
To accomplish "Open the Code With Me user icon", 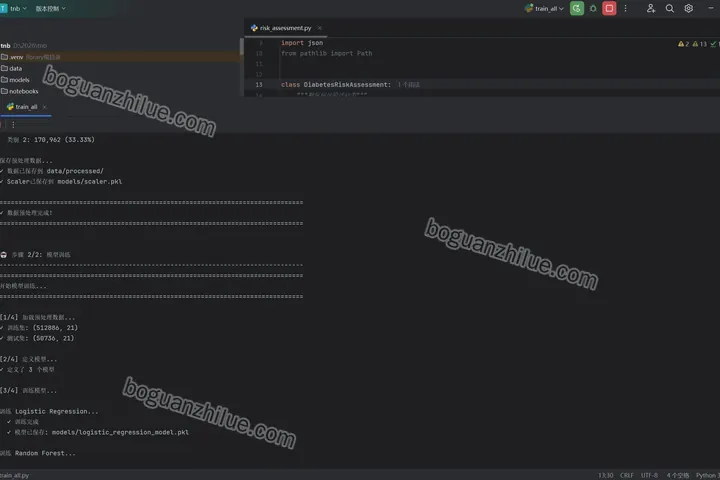I will (x=651, y=8).
